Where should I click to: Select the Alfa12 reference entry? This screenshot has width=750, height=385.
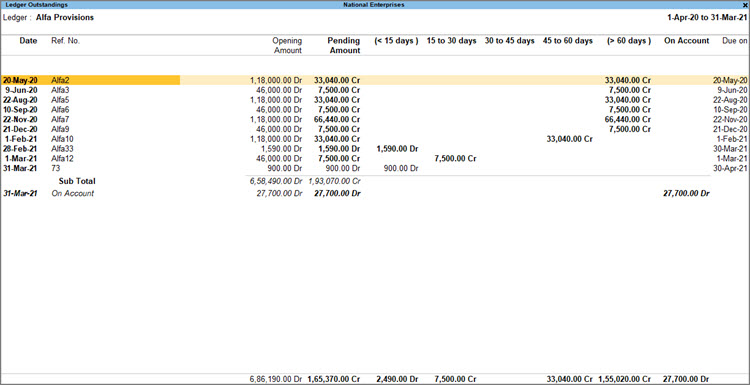click(62, 158)
